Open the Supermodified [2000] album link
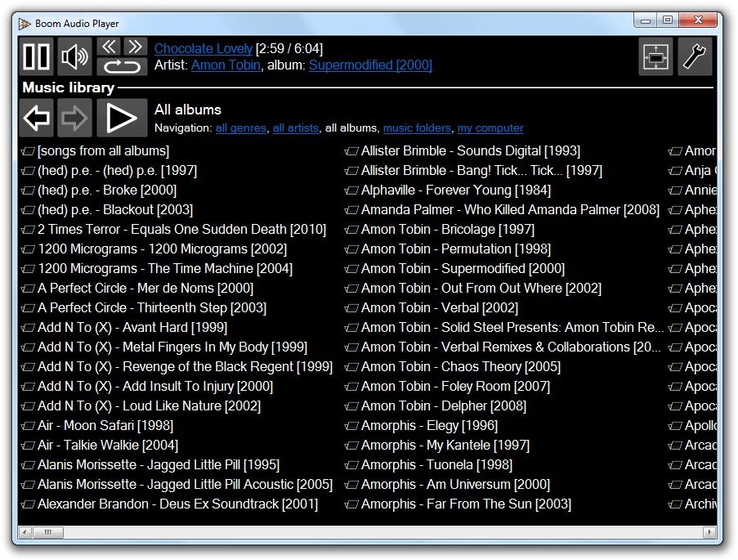 [370, 65]
